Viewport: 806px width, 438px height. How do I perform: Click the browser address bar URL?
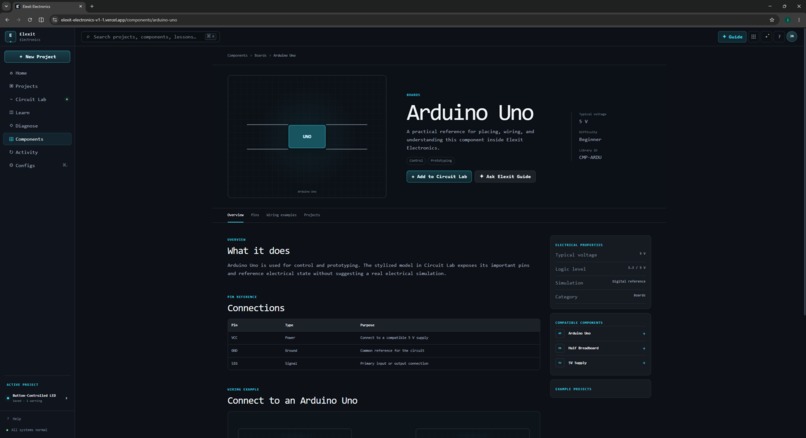coord(119,20)
